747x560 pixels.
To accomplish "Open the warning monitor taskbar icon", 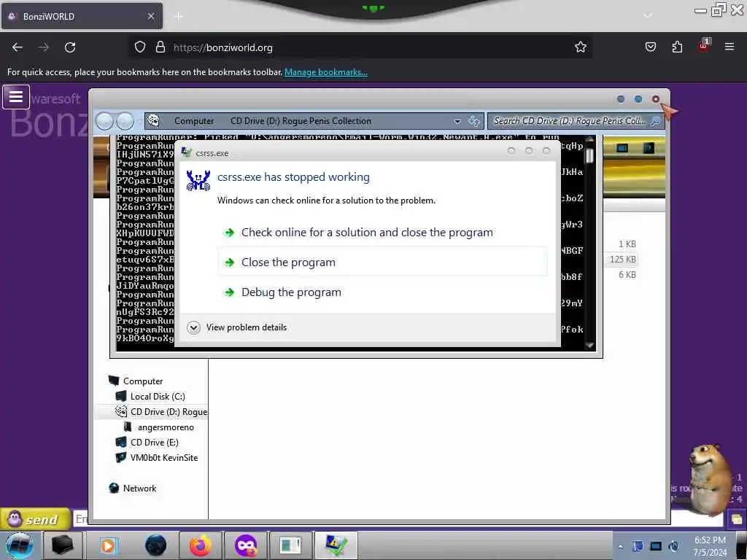I will pos(336,545).
